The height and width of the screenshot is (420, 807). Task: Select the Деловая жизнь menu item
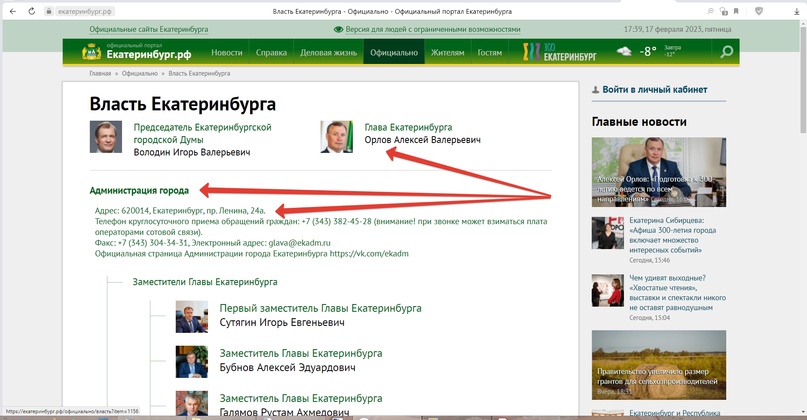(x=329, y=52)
